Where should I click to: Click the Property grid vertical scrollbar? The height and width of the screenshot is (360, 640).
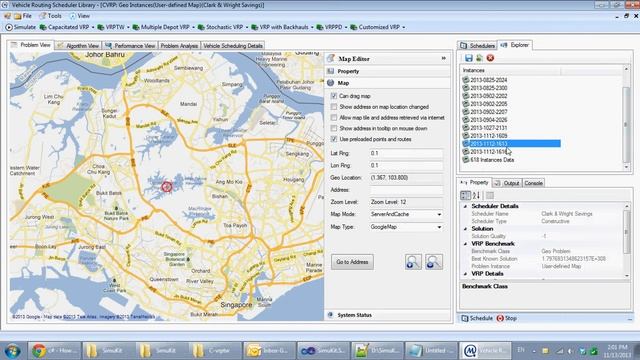point(627,241)
